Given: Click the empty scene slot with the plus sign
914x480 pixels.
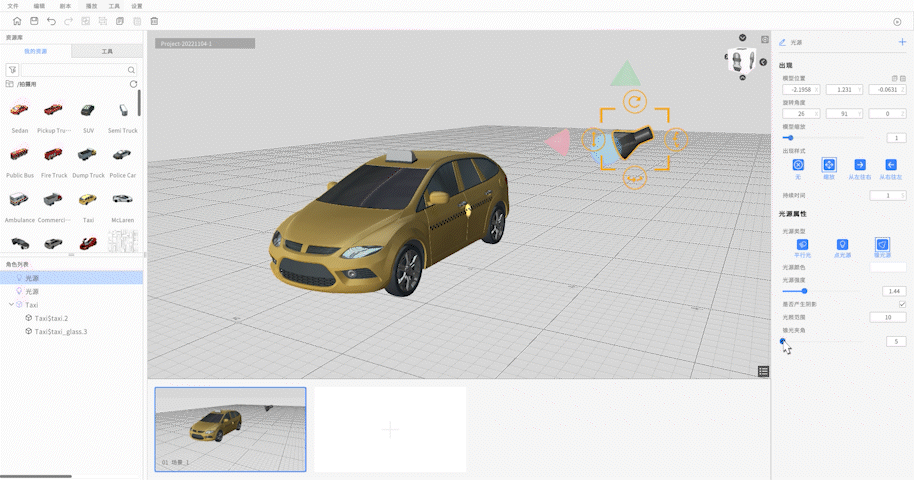Looking at the screenshot, I should click(x=390, y=429).
